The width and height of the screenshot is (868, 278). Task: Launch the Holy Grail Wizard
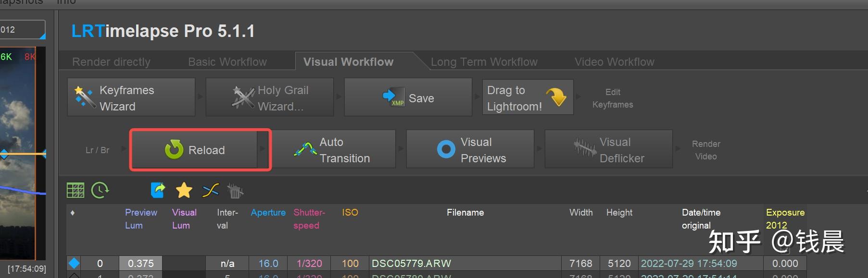pos(270,98)
